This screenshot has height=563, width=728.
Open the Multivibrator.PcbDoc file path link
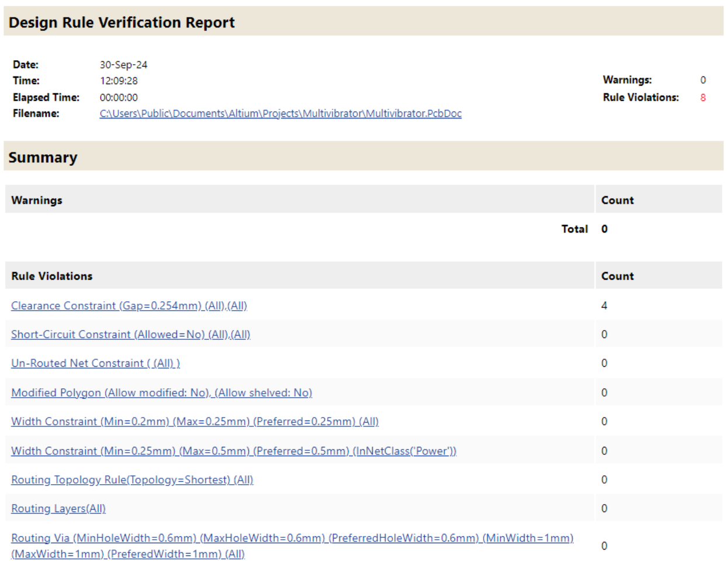(x=280, y=113)
